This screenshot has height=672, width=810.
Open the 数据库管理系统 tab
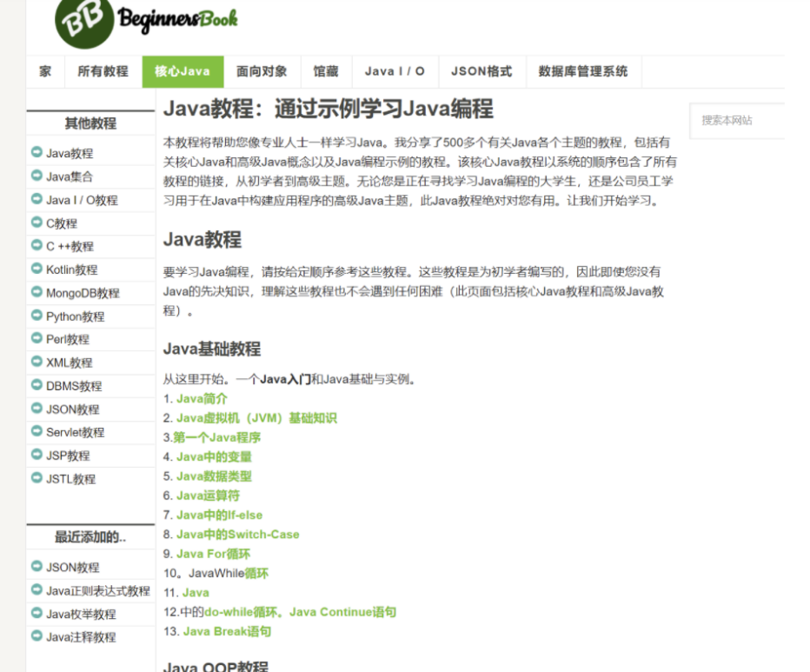584,71
